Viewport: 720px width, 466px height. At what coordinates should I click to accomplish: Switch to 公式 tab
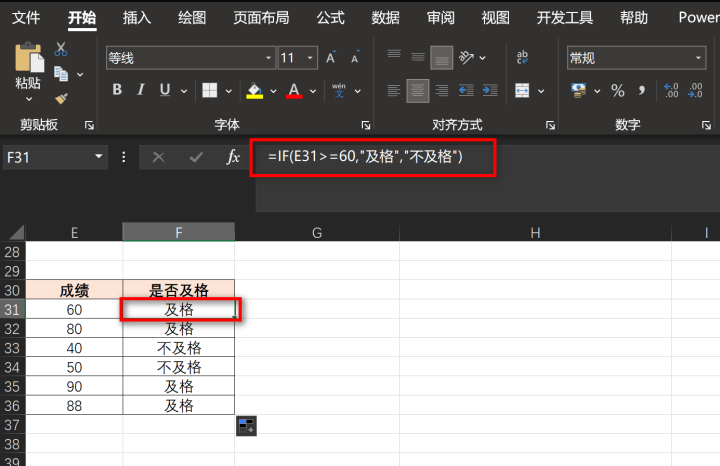330,18
